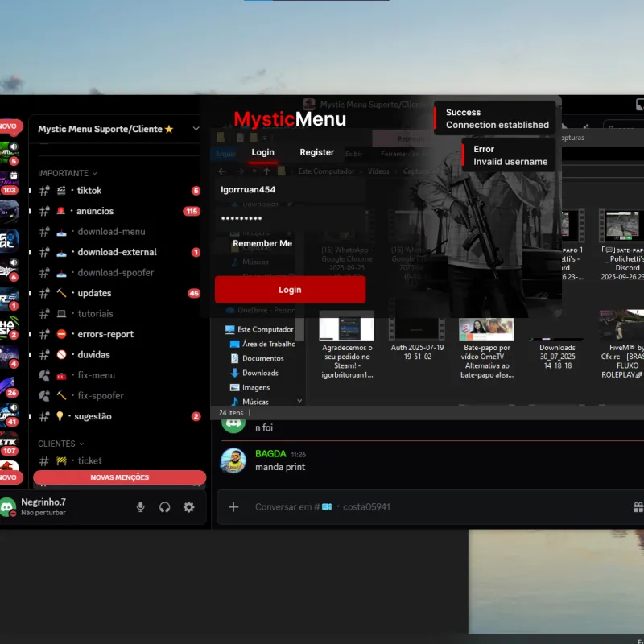
Task: Click BAGDA's profile avatar in chat
Action: point(233,460)
